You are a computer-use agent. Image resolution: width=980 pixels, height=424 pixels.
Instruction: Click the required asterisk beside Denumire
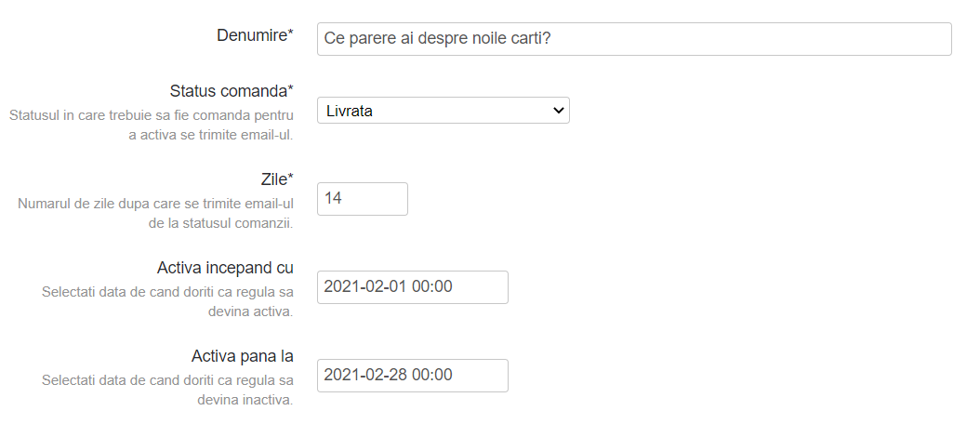click(290, 34)
